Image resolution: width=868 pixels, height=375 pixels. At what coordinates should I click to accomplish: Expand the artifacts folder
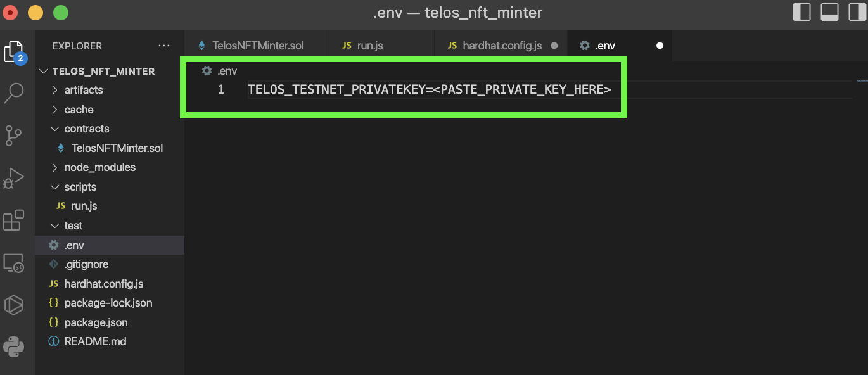coord(84,90)
